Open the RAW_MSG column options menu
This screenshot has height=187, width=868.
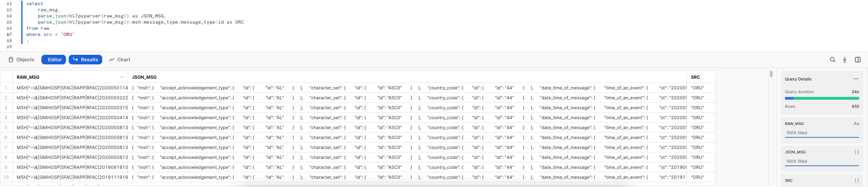click(122, 77)
